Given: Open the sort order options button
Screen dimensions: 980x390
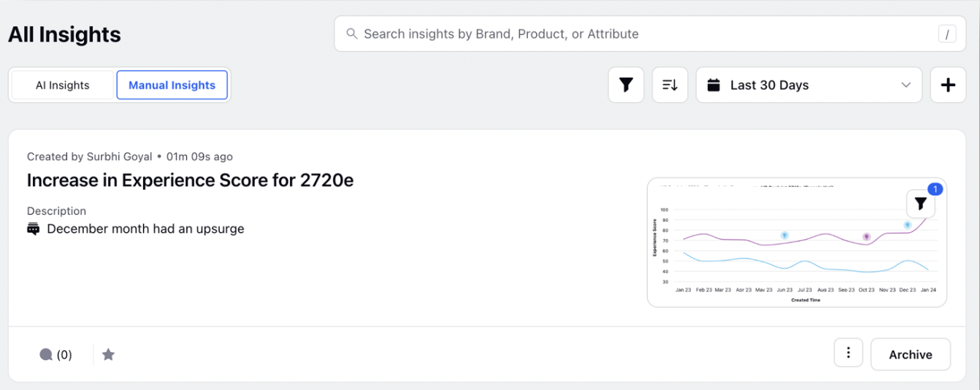Looking at the screenshot, I should [x=670, y=85].
